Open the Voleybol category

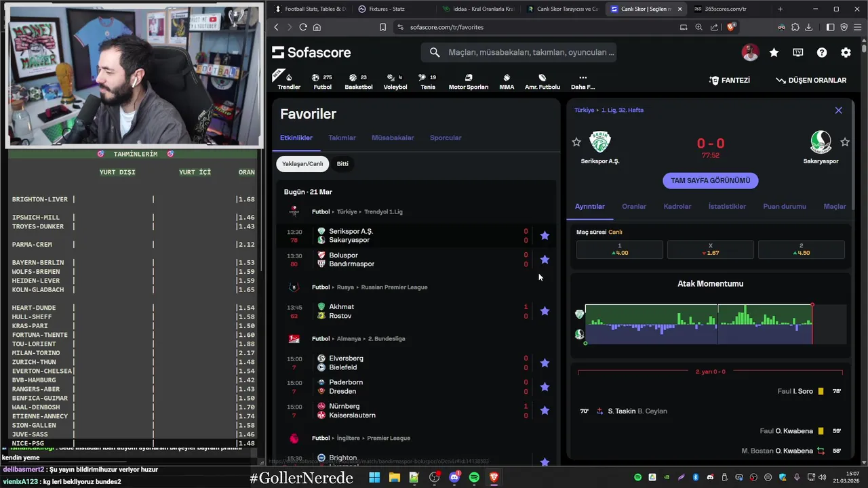[x=395, y=81]
